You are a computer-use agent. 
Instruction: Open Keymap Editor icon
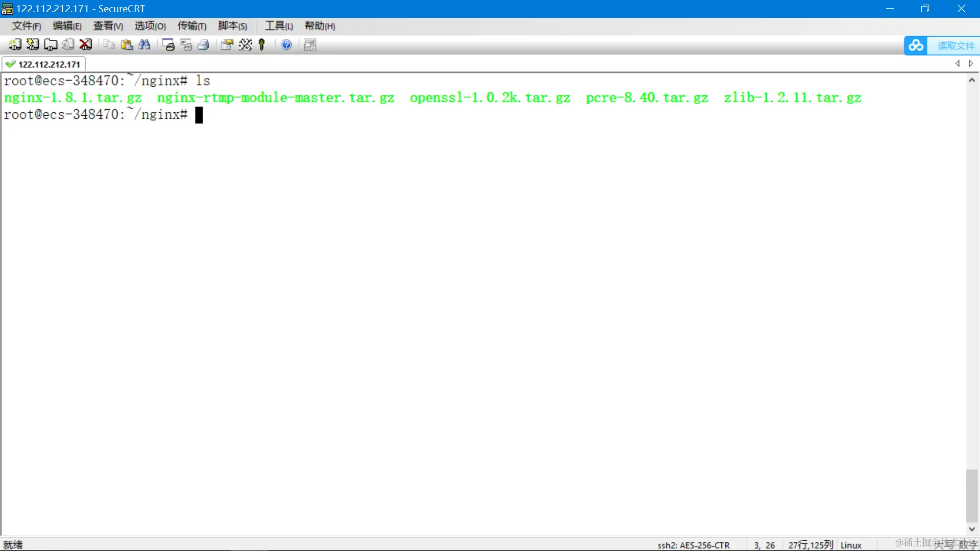tap(245, 45)
